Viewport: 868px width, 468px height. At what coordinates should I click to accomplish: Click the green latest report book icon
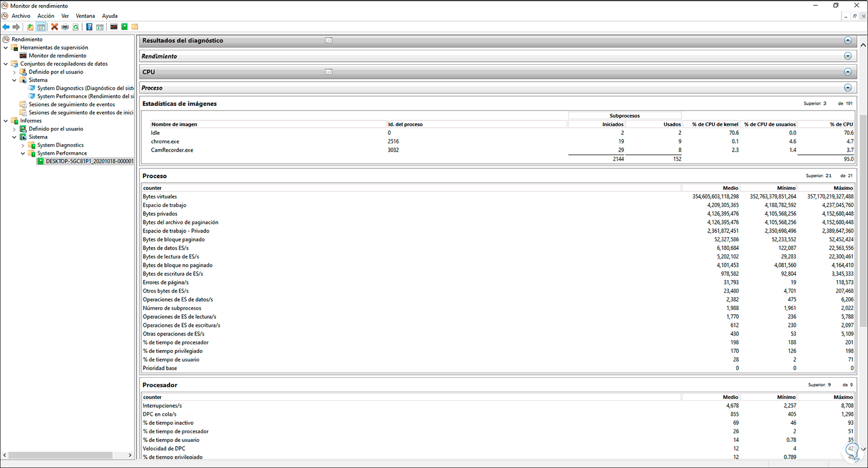[124, 27]
